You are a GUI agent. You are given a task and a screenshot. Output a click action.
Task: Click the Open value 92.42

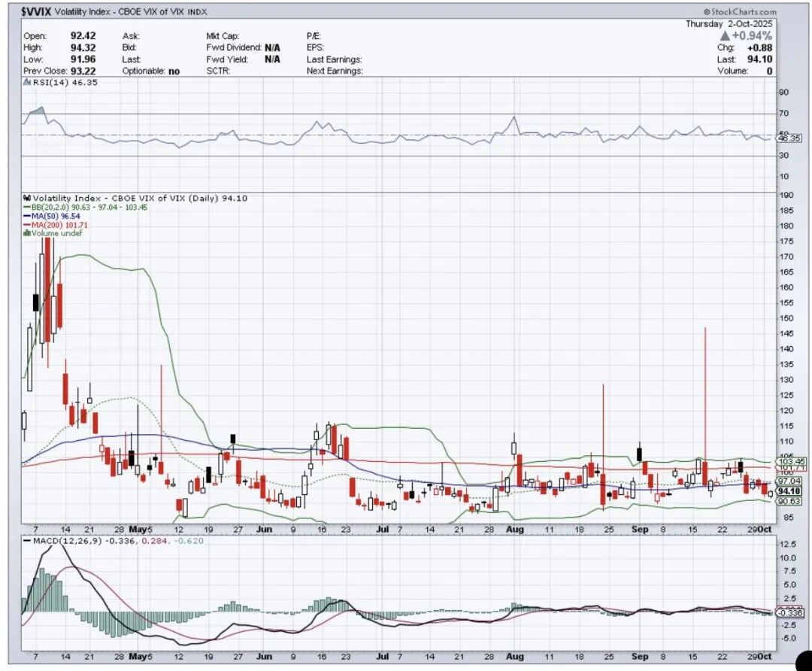83,36
